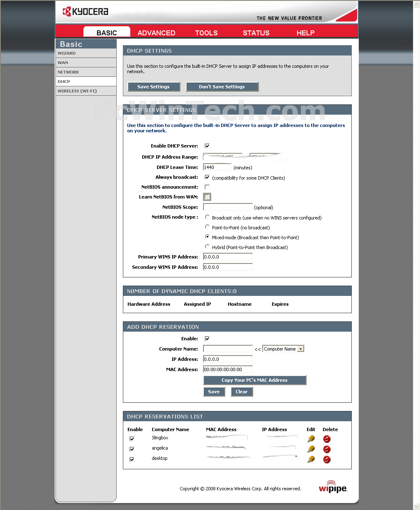Screen dimensions: 420x510
Task: Click the Assigned IP column header
Action: [x=197, y=304]
